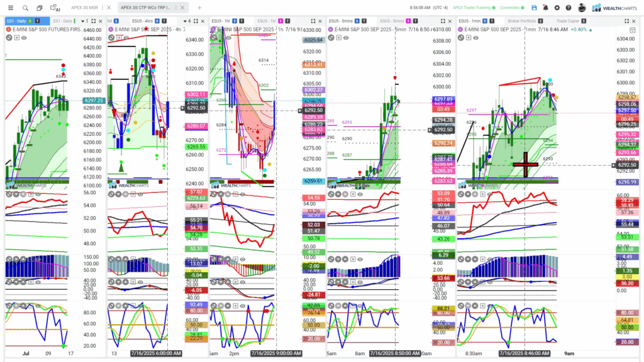Viewport: 644px width, 362px height.
Task: Click APEX Trader Funding connection status
Action: coord(474,8)
